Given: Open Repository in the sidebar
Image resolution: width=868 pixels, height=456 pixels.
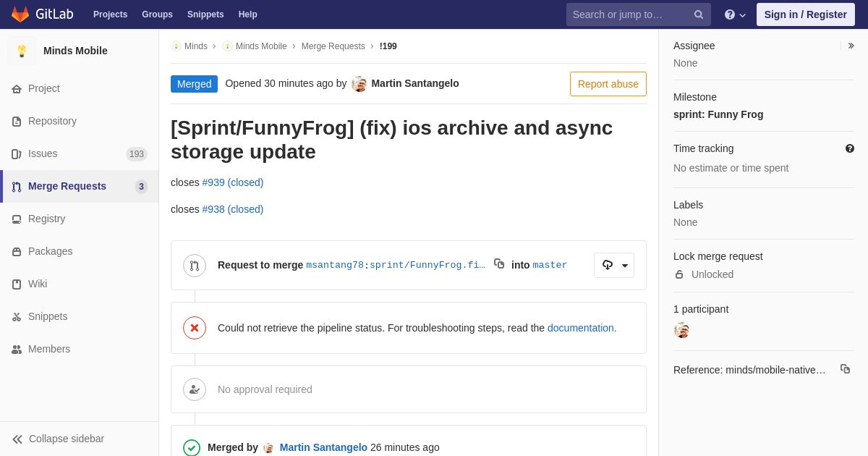Looking at the screenshot, I should (x=80, y=121).
